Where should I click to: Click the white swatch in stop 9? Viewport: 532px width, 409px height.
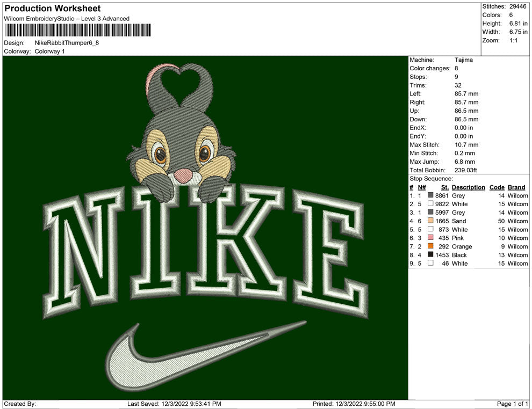[430, 262]
